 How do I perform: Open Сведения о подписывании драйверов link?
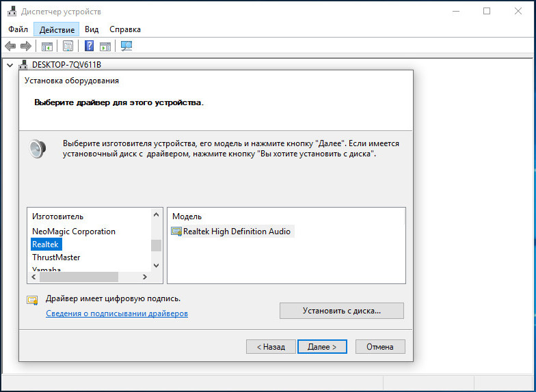(117, 313)
